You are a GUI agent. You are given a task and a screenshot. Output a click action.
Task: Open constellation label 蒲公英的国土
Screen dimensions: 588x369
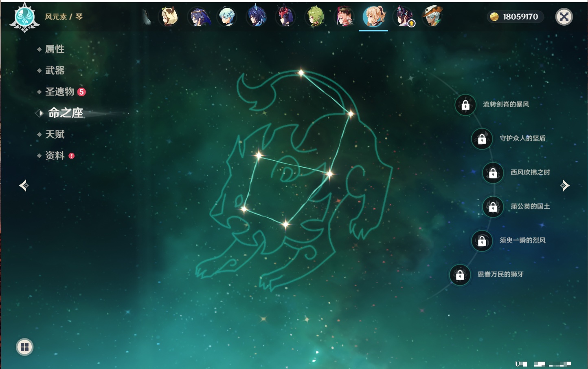pos(531,206)
